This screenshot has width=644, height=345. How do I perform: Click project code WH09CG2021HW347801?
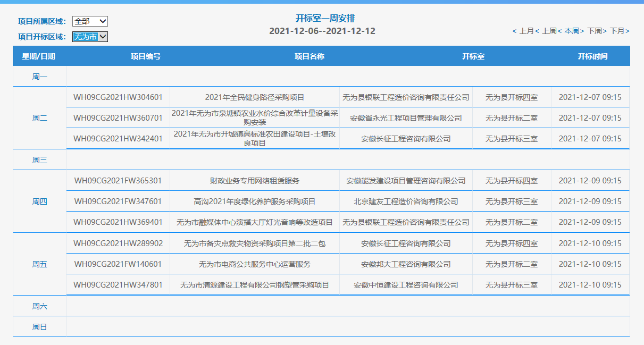(118, 285)
